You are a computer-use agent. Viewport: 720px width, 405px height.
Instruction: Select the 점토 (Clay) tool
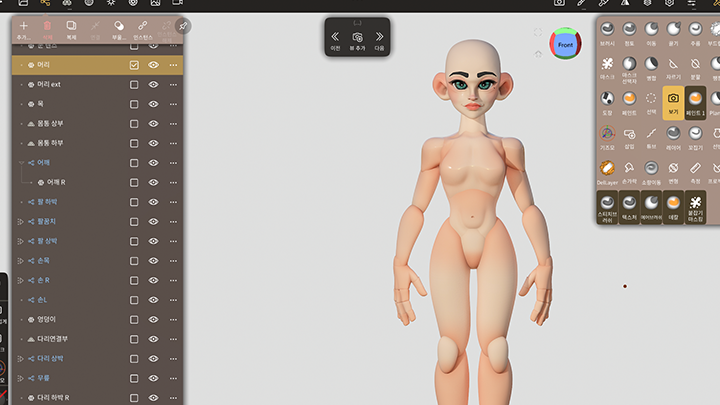629,34
